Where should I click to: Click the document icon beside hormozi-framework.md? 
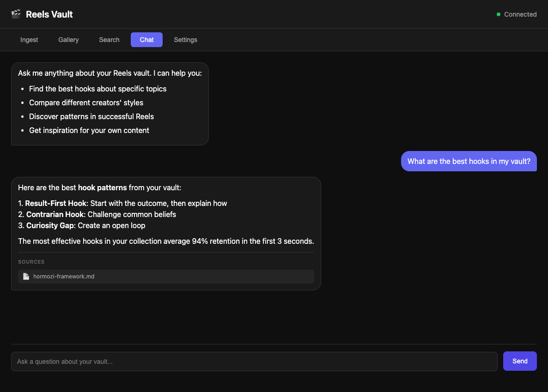(x=26, y=276)
